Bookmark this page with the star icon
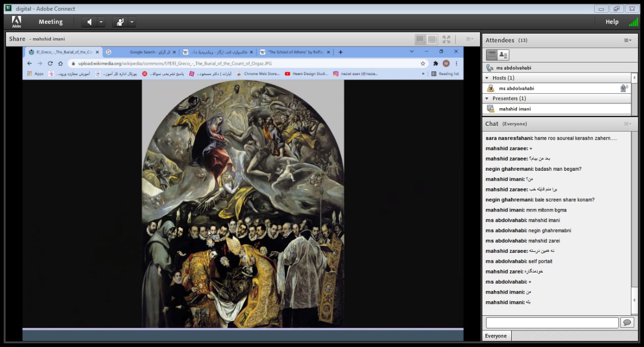This screenshot has width=644, height=347. click(x=423, y=63)
